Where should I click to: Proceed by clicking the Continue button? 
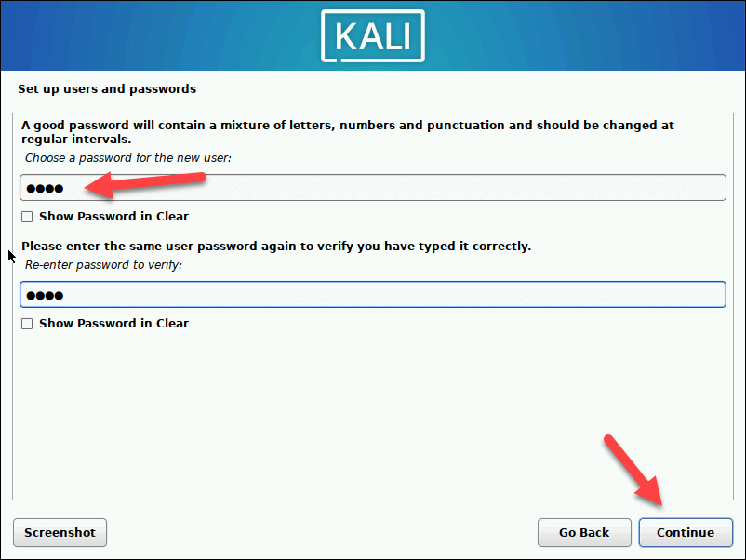[x=686, y=532]
